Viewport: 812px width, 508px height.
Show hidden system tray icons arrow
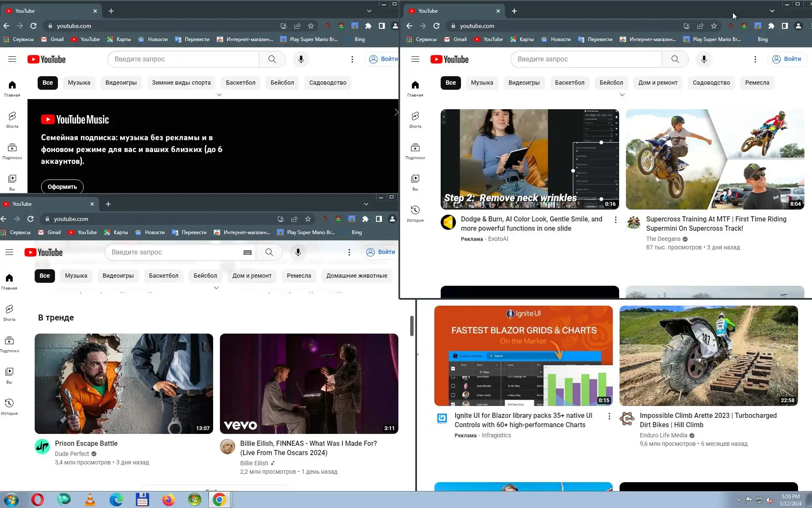(738, 500)
